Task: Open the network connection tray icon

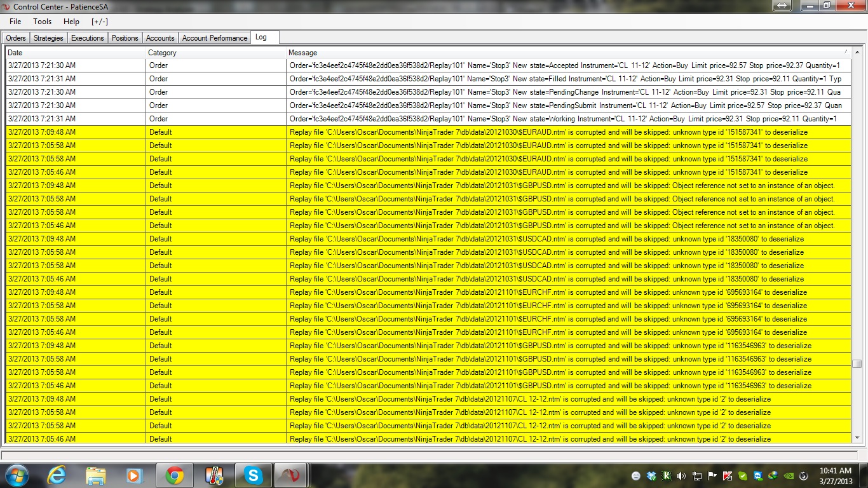Action: click(697, 476)
